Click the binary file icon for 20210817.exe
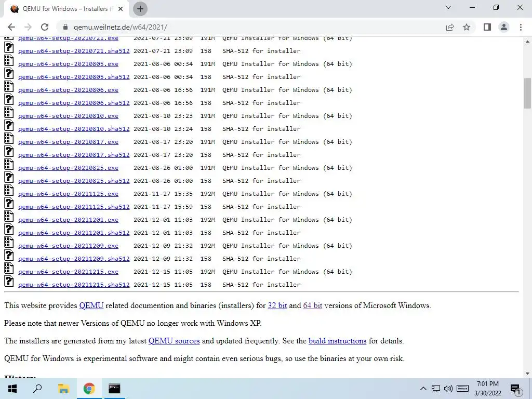This screenshot has width=532, height=399. pyautogui.click(x=9, y=138)
